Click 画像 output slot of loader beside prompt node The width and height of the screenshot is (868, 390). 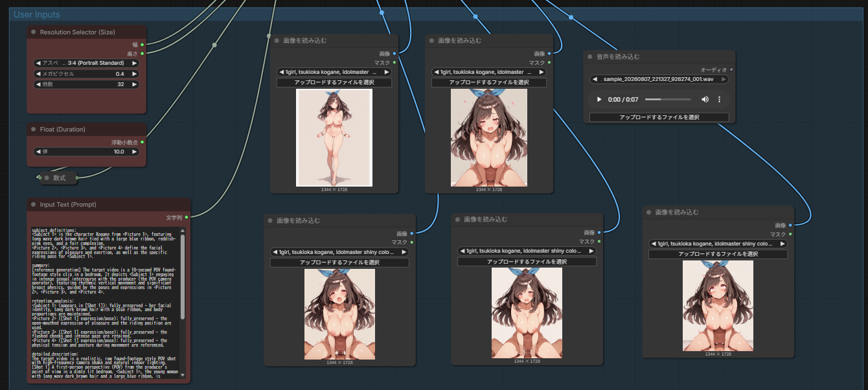pyautogui.click(x=412, y=233)
